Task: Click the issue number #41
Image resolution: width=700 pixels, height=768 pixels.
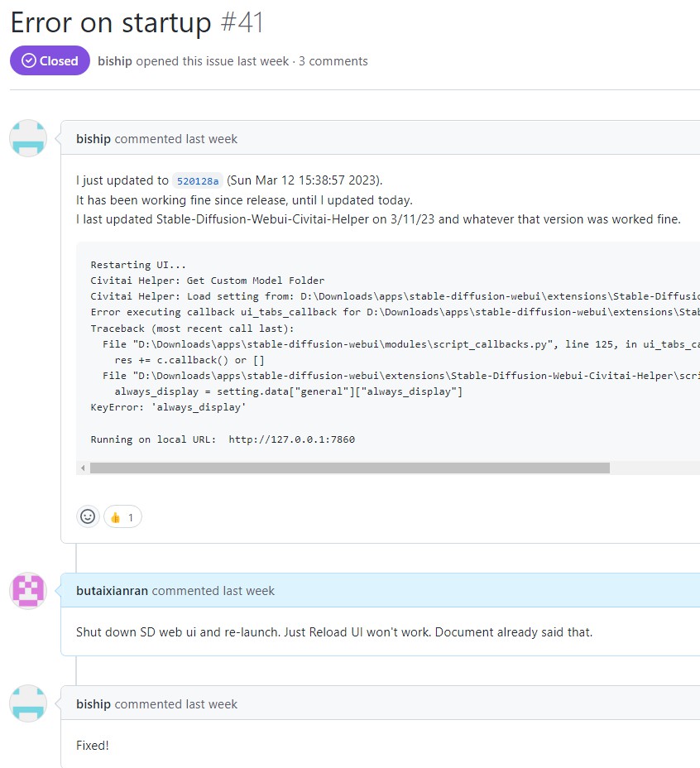Action: pyautogui.click(x=242, y=22)
